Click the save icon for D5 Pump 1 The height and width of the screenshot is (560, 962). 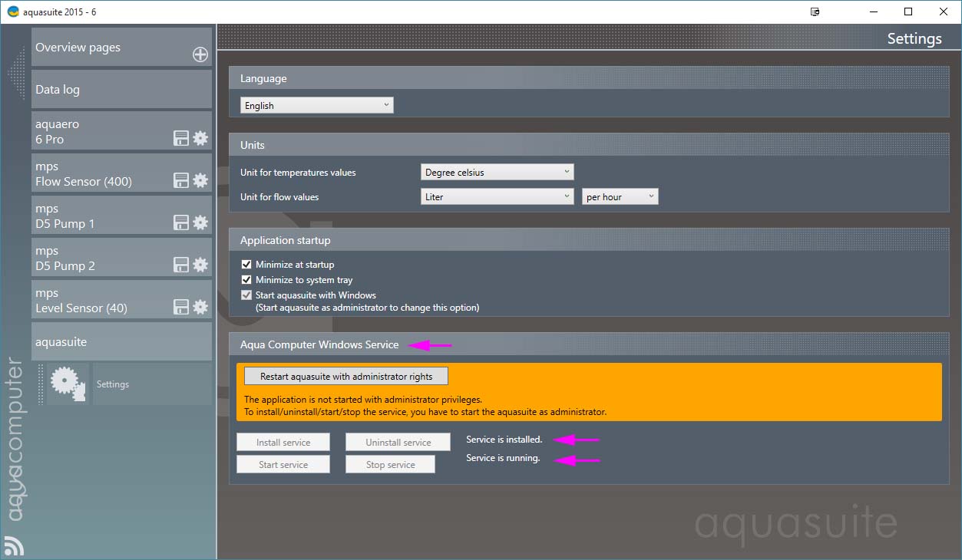pos(181,222)
